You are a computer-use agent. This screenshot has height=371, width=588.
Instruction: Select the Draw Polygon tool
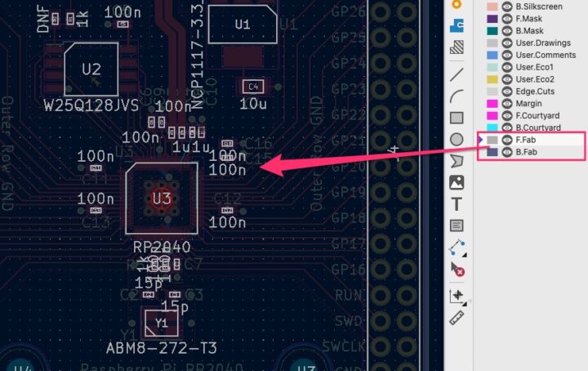457,161
